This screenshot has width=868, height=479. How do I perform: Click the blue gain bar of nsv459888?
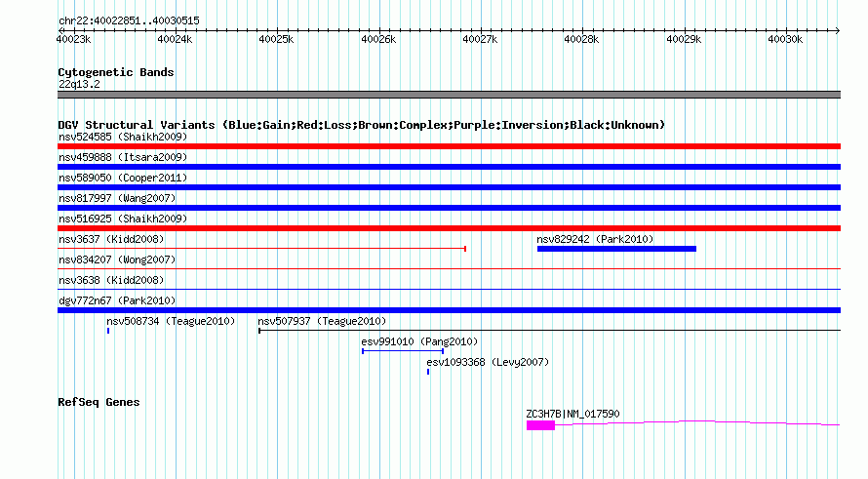449,167
